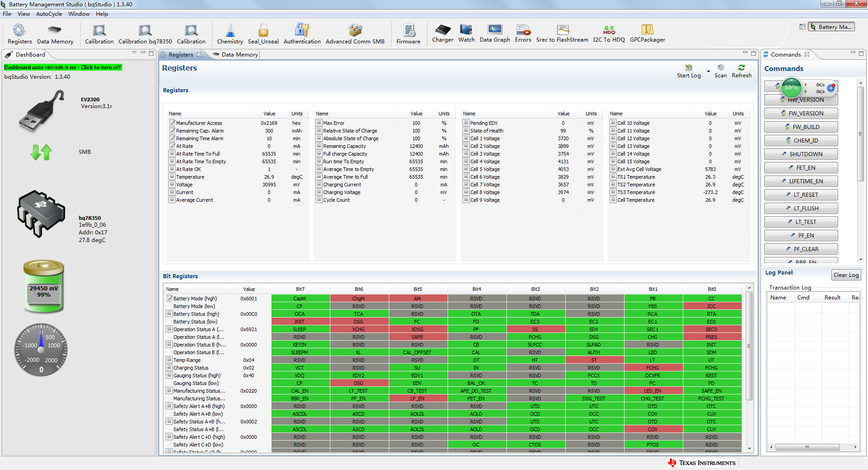Click the SMB communication arrows icon
The height and width of the screenshot is (470, 868).
pyautogui.click(x=41, y=152)
